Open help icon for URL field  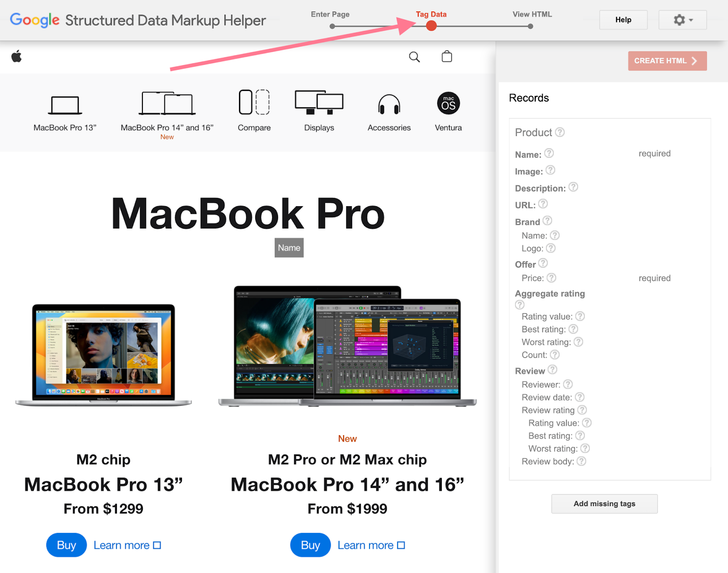click(543, 204)
